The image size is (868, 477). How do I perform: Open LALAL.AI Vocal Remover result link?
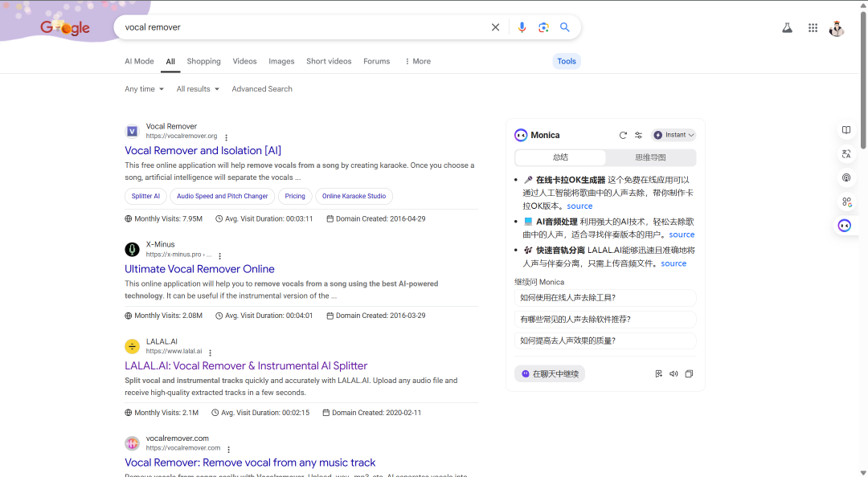pyautogui.click(x=246, y=365)
